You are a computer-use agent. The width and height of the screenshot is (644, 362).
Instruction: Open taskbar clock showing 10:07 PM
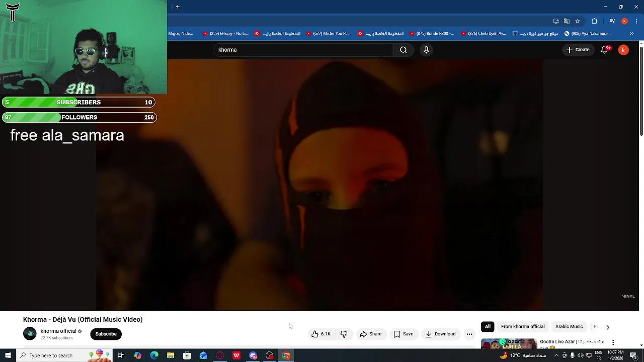tap(615, 355)
